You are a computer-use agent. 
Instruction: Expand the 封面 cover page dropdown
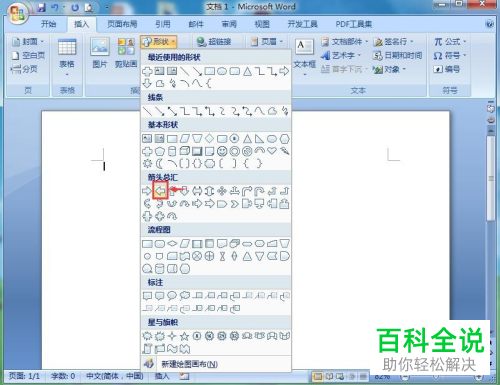click(x=28, y=42)
